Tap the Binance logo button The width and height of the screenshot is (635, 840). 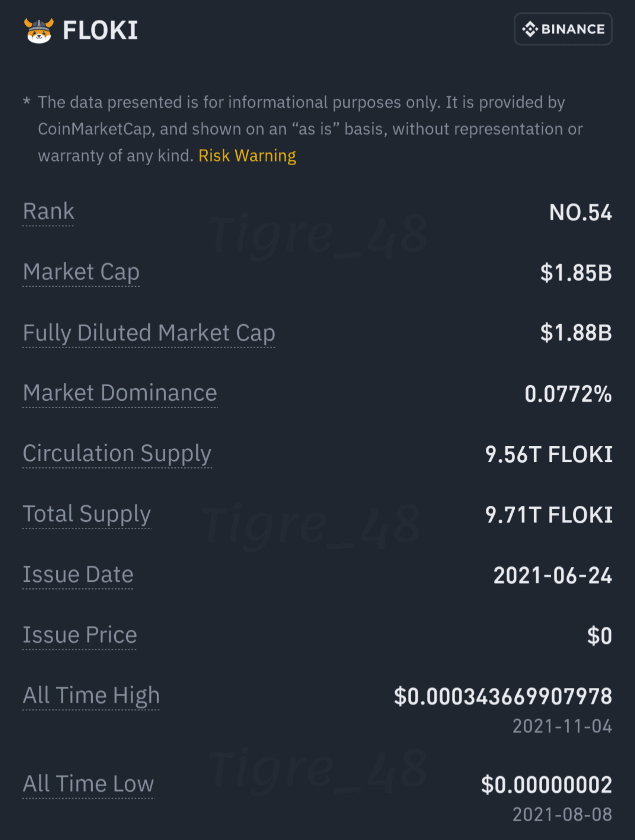tap(563, 29)
